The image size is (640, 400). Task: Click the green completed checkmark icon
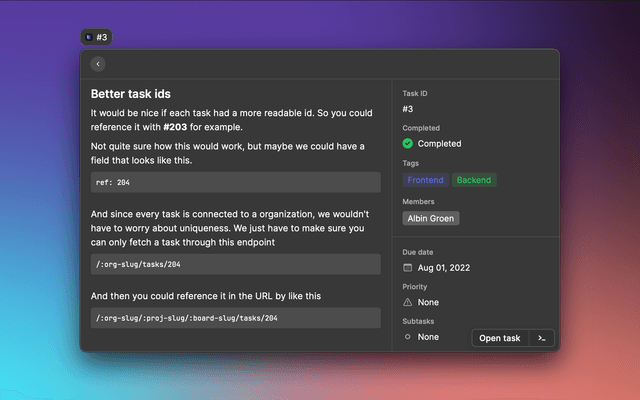pos(408,144)
